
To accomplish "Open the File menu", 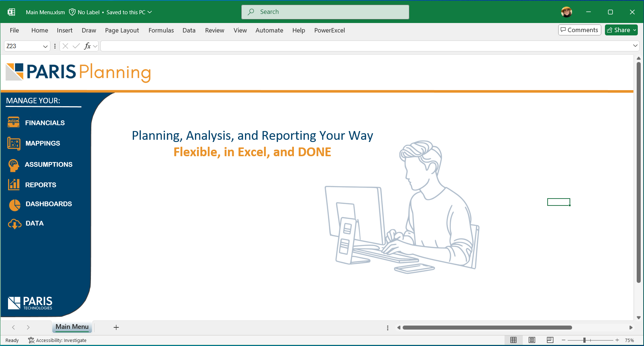I will click(x=14, y=30).
